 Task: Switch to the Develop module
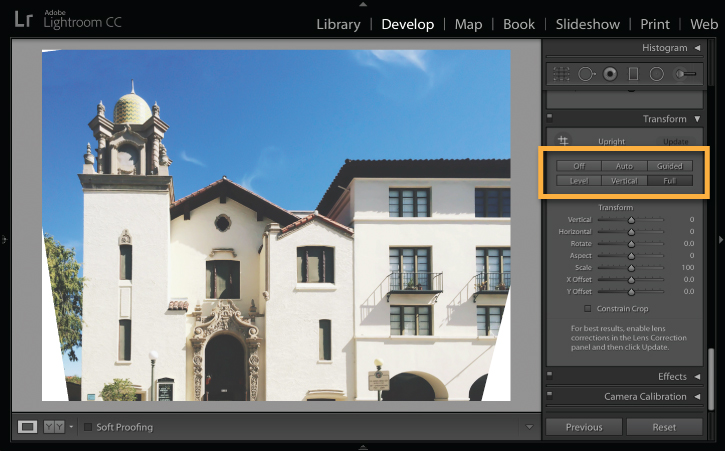coord(408,24)
